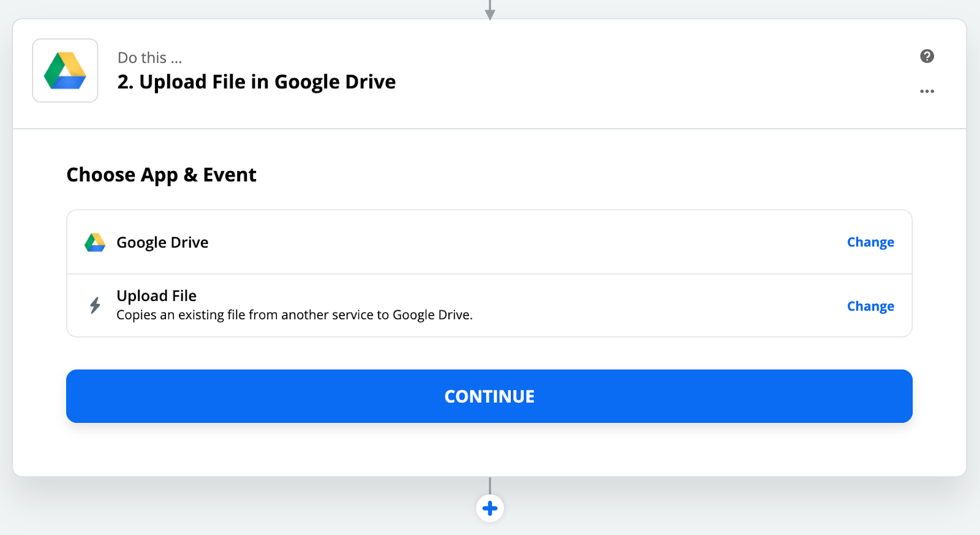Select the "Google Drive" app name text
Viewport: 980px width, 535px height.
[x=162, y=243]
